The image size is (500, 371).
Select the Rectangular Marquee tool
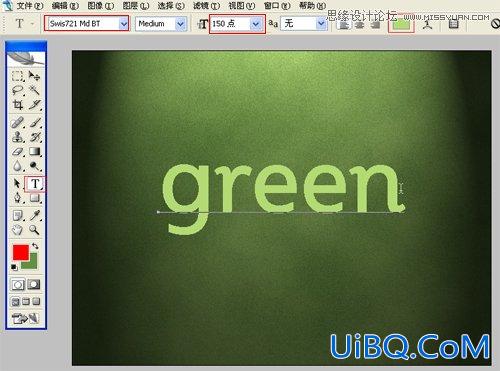17,76
